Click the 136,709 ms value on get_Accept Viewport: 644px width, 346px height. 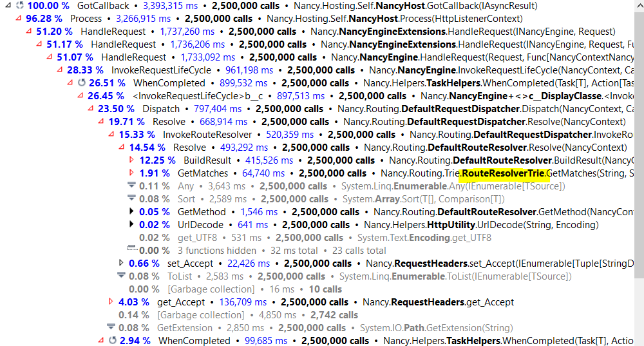(243, 302)
